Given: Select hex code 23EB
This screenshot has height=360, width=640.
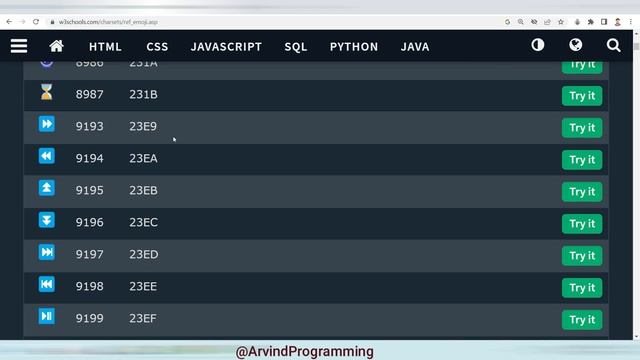Looking at the screenshot, I should 143,191.
